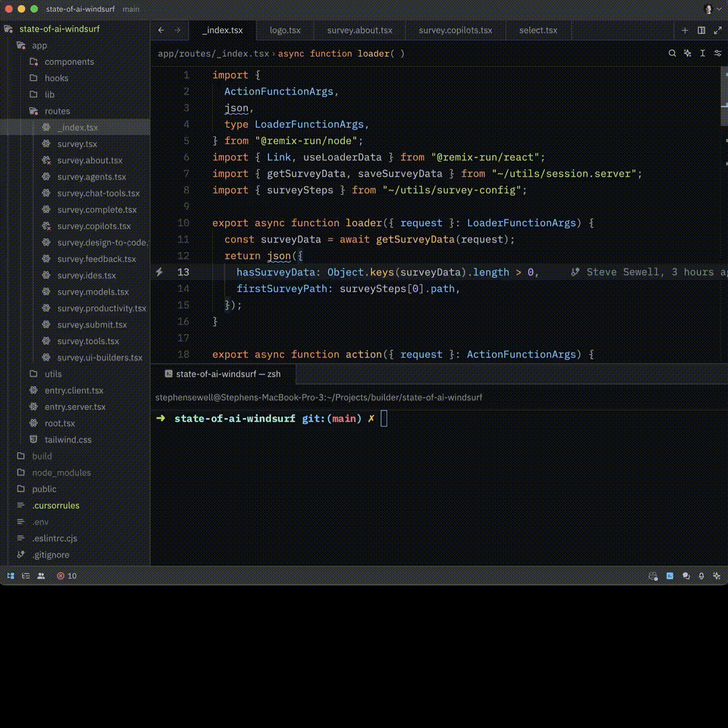
Task: Switch to the logo.tsx tab
Action: (285, 30)
